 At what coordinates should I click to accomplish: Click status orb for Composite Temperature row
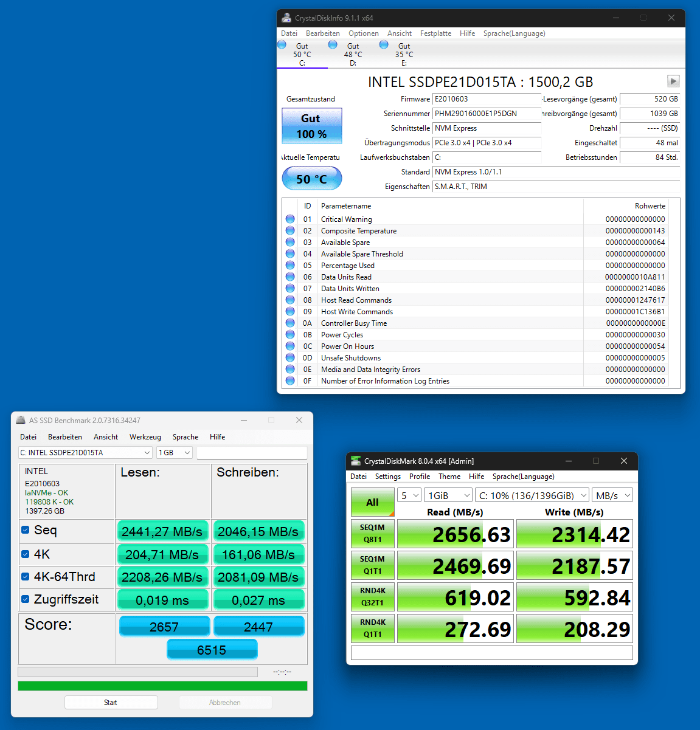(x=290, y=230)
